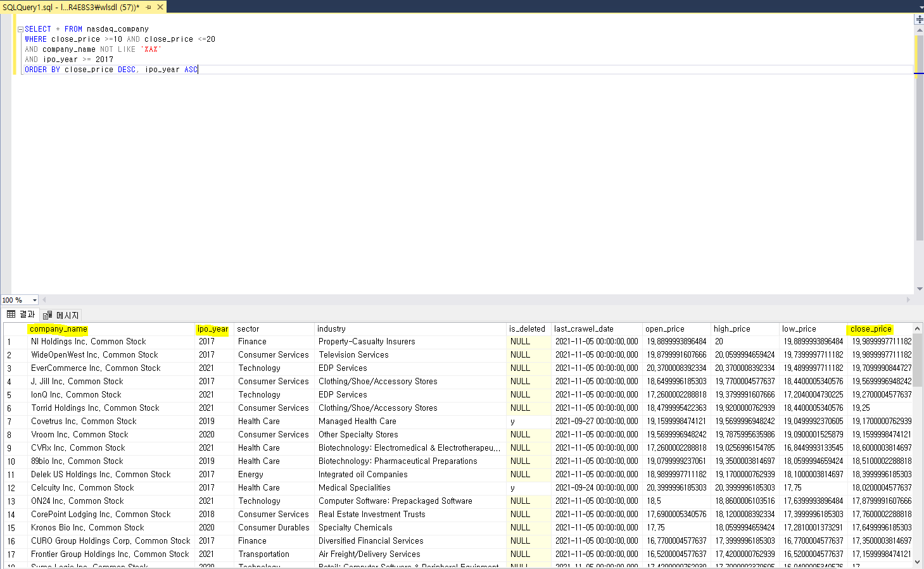Click cell 'CURO Group Holdings Corp. Common Stock'

pyautogui.click(x=110, y=541)
